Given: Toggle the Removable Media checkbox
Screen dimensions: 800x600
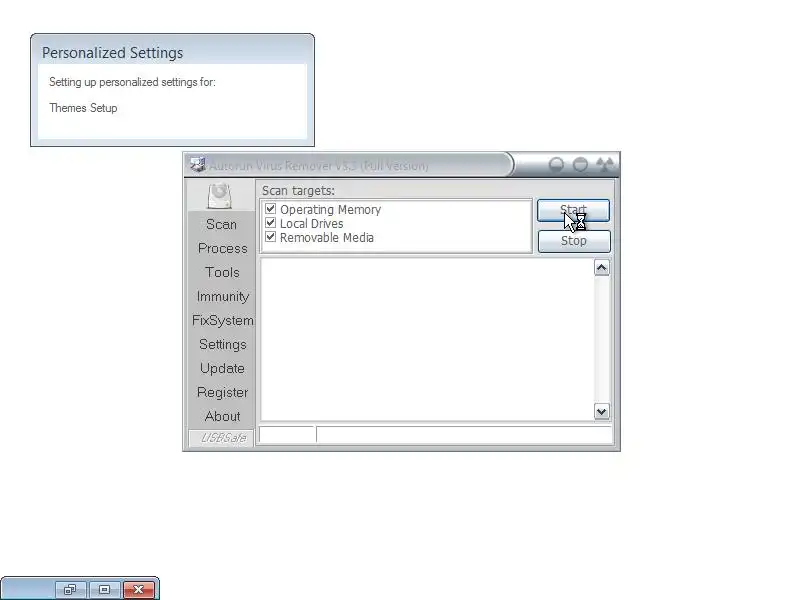Looking at the screenshot, I should [x=270, y=237].
